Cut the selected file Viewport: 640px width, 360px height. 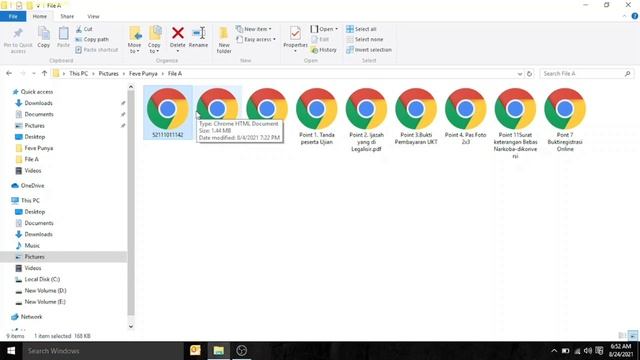(x=84, y=29)
